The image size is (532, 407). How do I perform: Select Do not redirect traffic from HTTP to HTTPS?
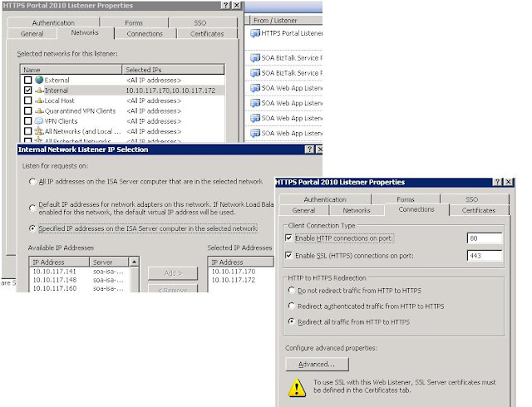click(291, 291)
